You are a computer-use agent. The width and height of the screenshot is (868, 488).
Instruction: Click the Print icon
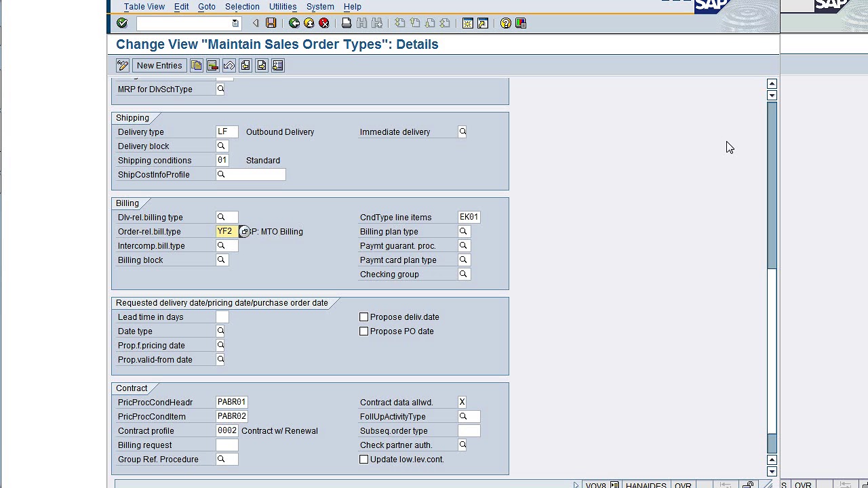click(347, 23)
